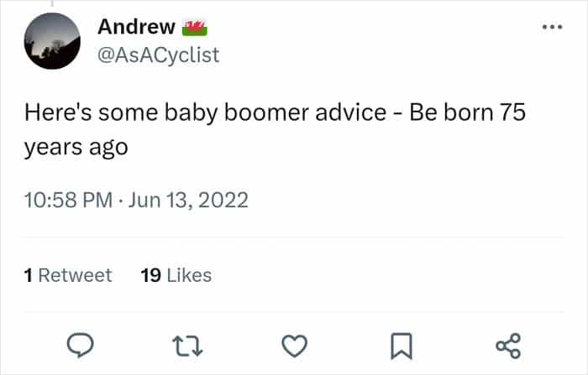Click the 10:58 PM timestamp
The width and height of the screenshot is (588, 375).
(70, 201)
